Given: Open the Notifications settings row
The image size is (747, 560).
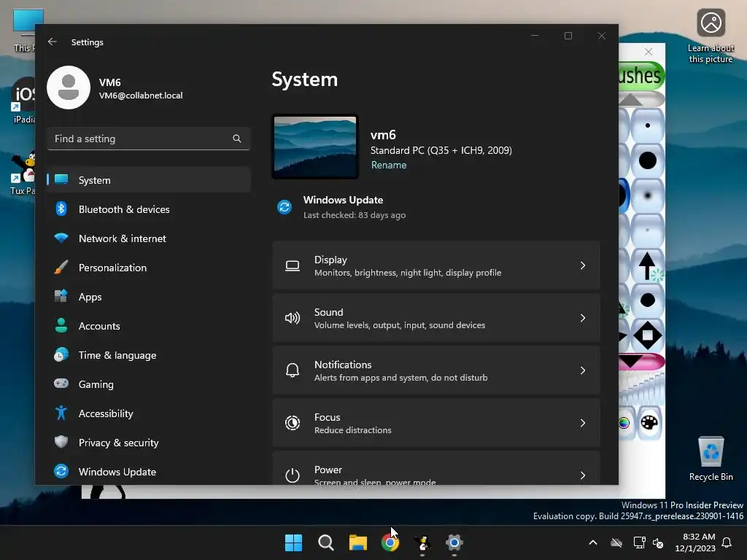Looking at the screenshot, I should click(436, 370).
